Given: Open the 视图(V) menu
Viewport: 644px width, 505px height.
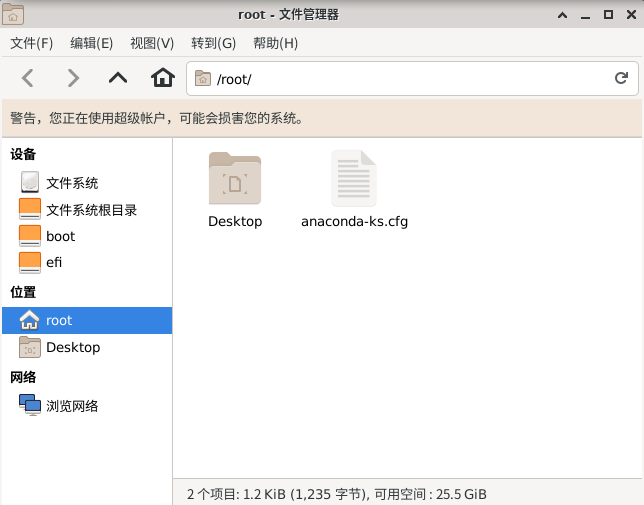Looking at the screenshot, I should coord(152,43).
